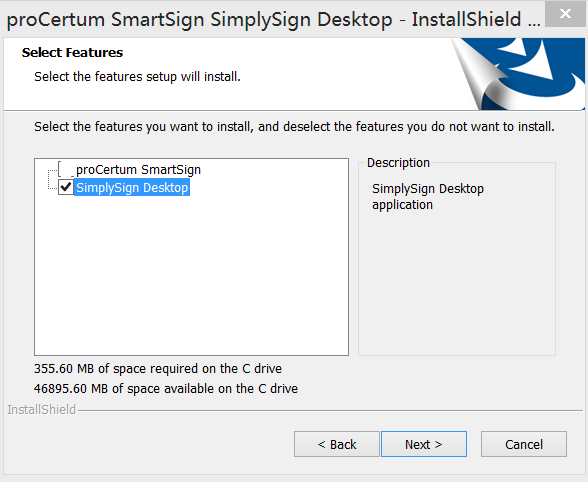Image resolution: width=588 pixels, height=482 pixels.
Task: Click the blue curled-page banner graphic
Action: pos(518,74)
